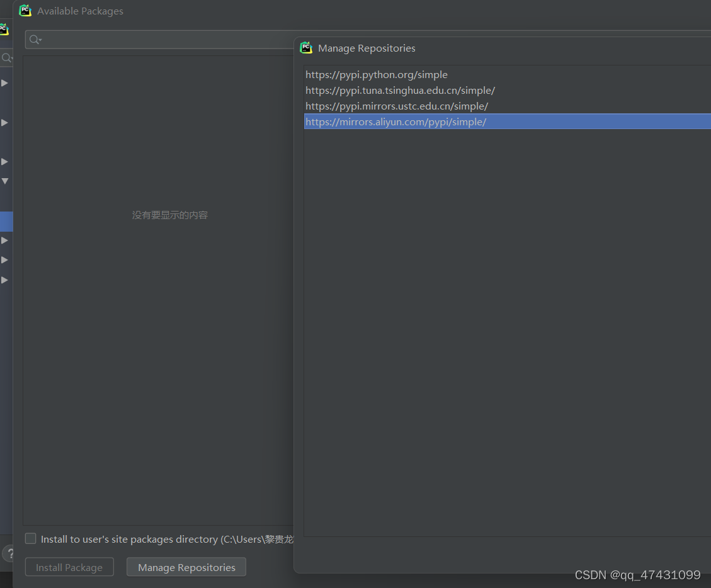711x588 pixels.
Task: Select the pypi.mirrors.ustc.edu.cn repository row
Action: pyautogui.click(x=508, y=106)
